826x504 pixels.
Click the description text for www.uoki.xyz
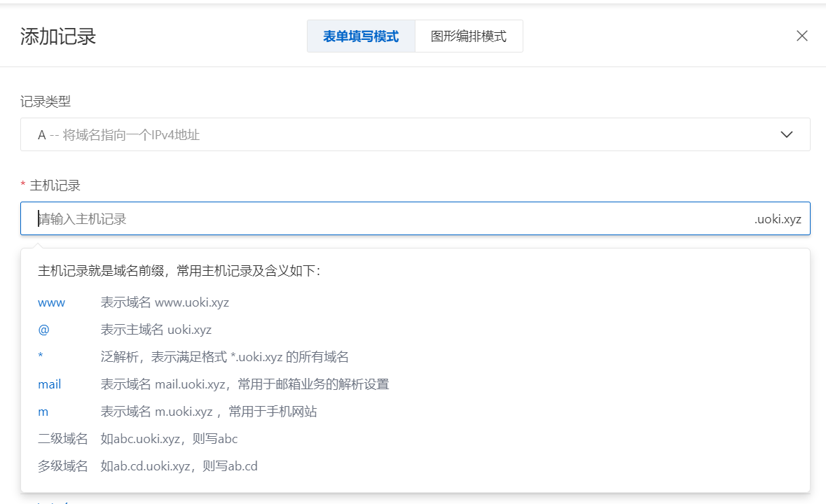coord(165,302)
